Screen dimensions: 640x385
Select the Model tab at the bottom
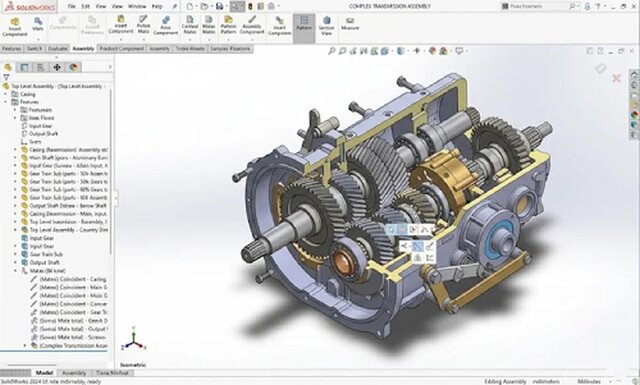(x=44, y=373)
